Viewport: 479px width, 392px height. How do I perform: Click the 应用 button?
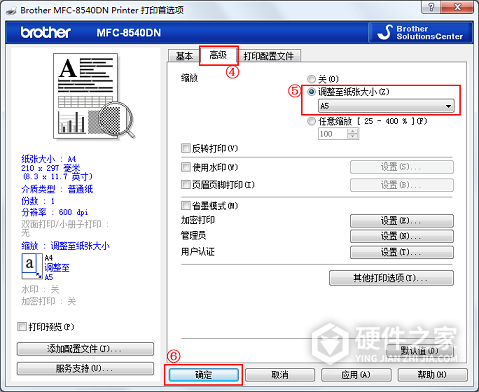tap(356, 375)
